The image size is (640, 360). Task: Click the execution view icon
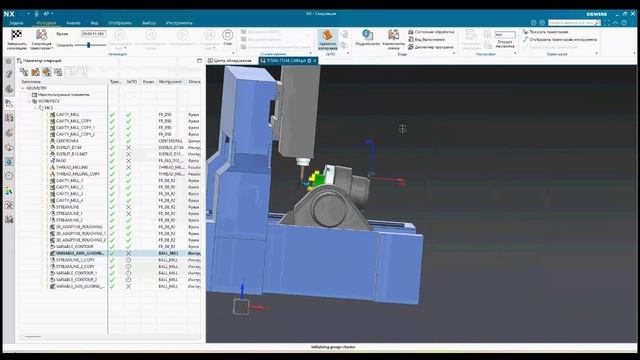(x=411, y=40)
